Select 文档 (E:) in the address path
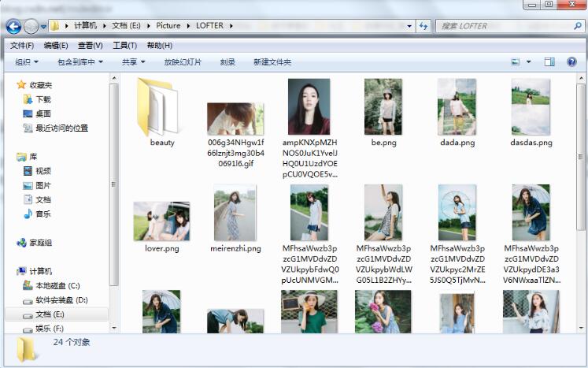This screenshot has width=588, height=368. pos(126,25)
